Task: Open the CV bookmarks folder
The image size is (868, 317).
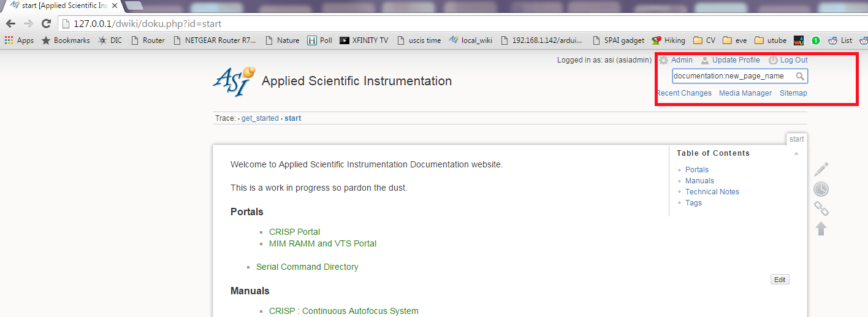Action: [704, 40]
